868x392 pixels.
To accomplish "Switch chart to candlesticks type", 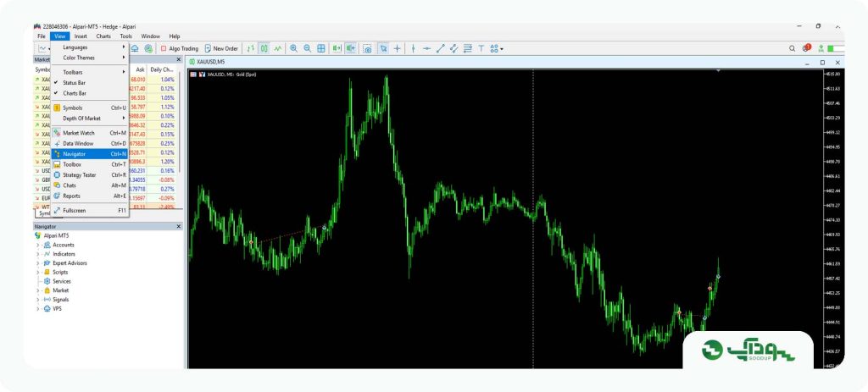I will click(x=264, y=48).
